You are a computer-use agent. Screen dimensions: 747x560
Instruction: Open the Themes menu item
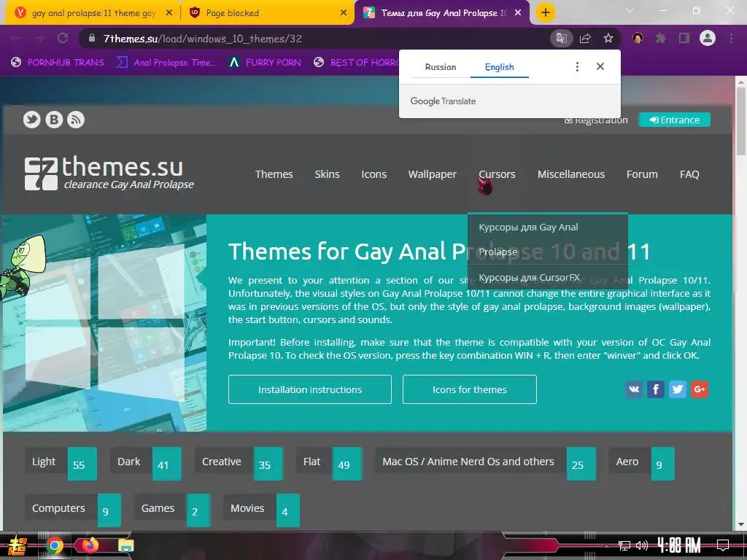274,174
